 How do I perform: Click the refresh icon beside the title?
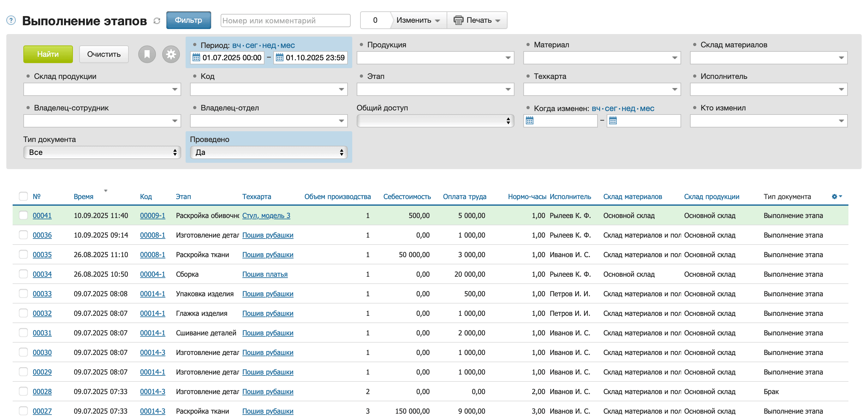coord(157,21)
